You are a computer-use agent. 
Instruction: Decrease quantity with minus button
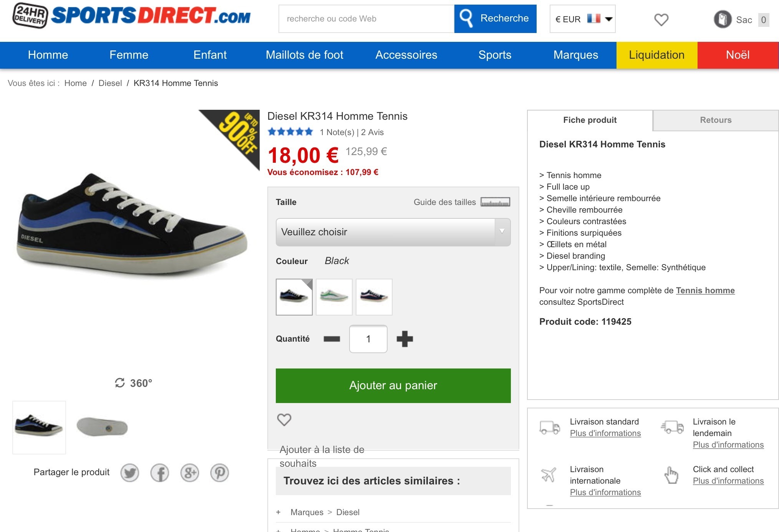tap(332, 339)
